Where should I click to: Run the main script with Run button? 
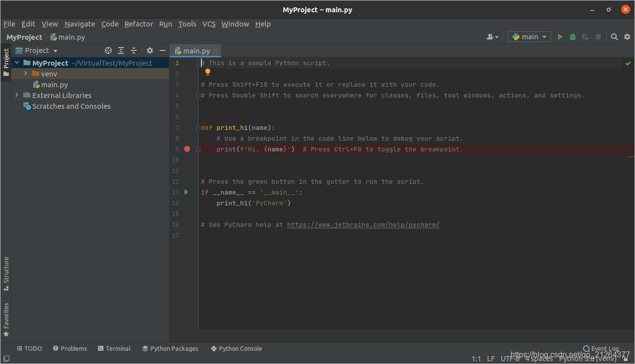point(560,36)
